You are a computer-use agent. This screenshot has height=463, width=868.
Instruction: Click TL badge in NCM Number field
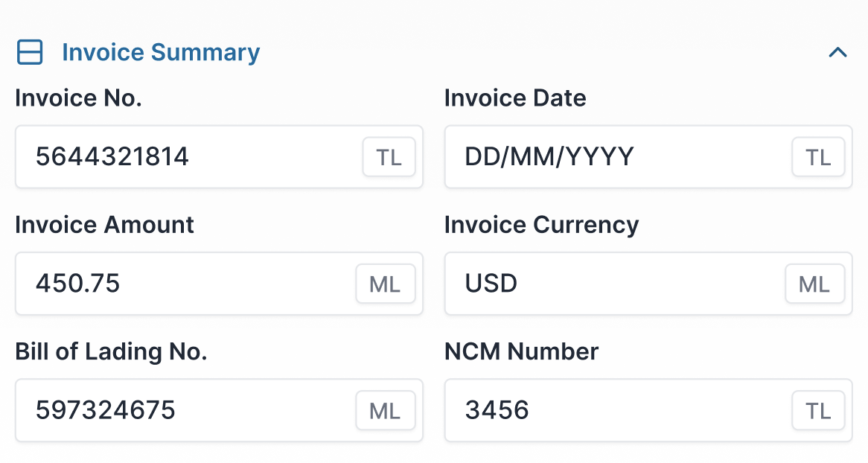click(818, 410)
